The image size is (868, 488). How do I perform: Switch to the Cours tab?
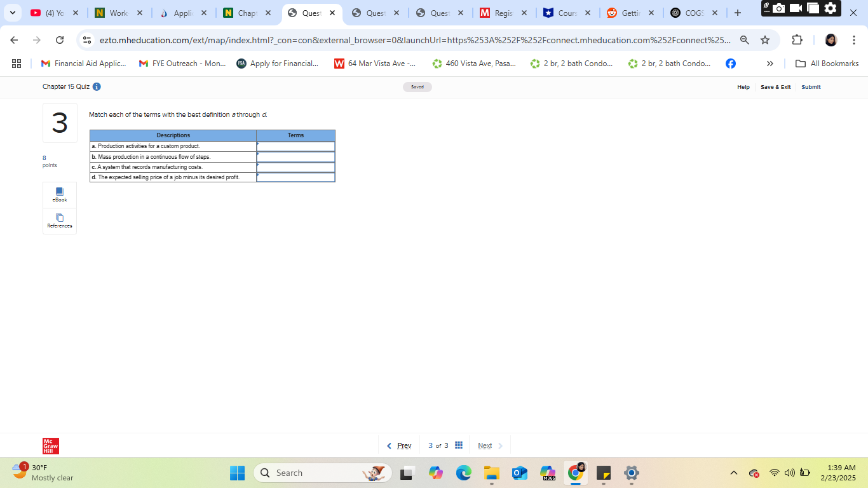pos(567,13)
